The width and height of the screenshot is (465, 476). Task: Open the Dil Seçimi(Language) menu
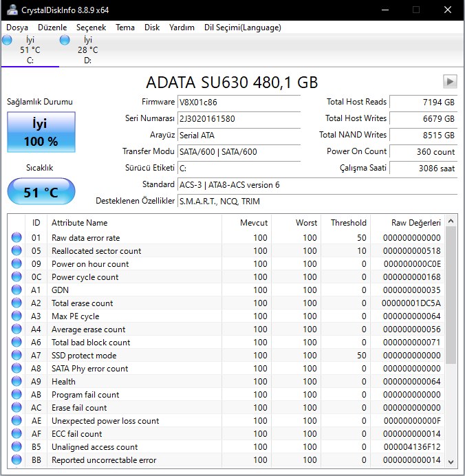click(242, 28)
